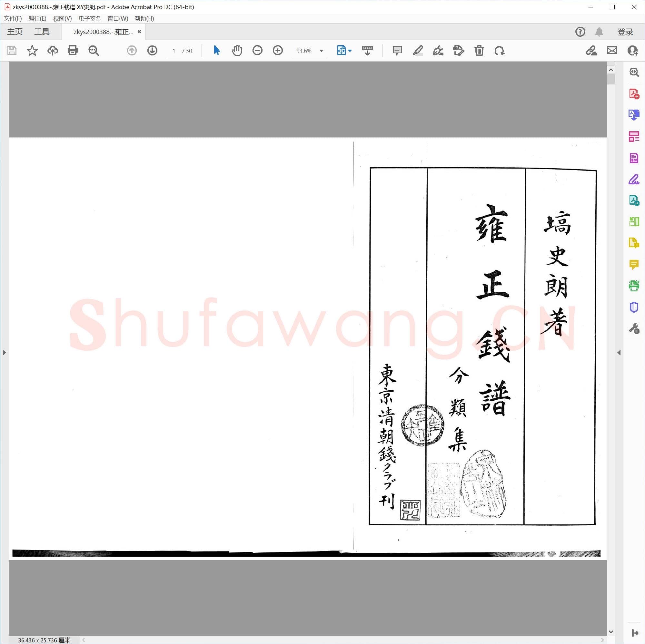Image resolution: width=645 pixels, height=644 pixels.
Task: Zoom out the document
Action: click(x=257, y=50)
